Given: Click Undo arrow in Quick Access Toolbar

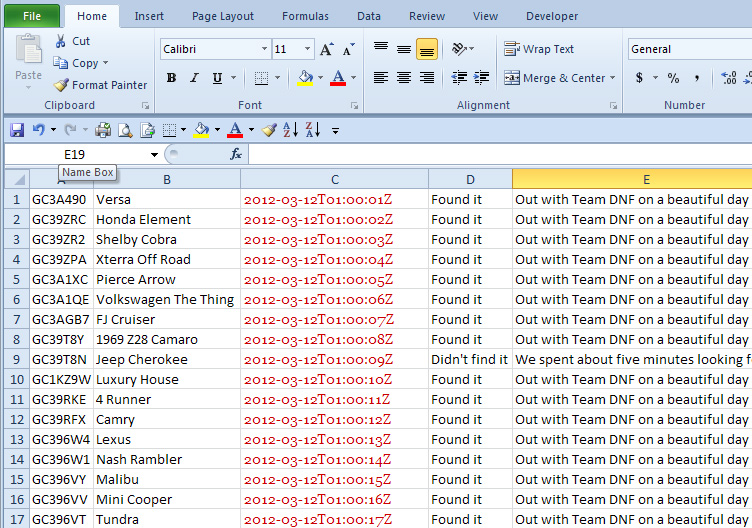Looking at the screenshot, I should (39, 129).
